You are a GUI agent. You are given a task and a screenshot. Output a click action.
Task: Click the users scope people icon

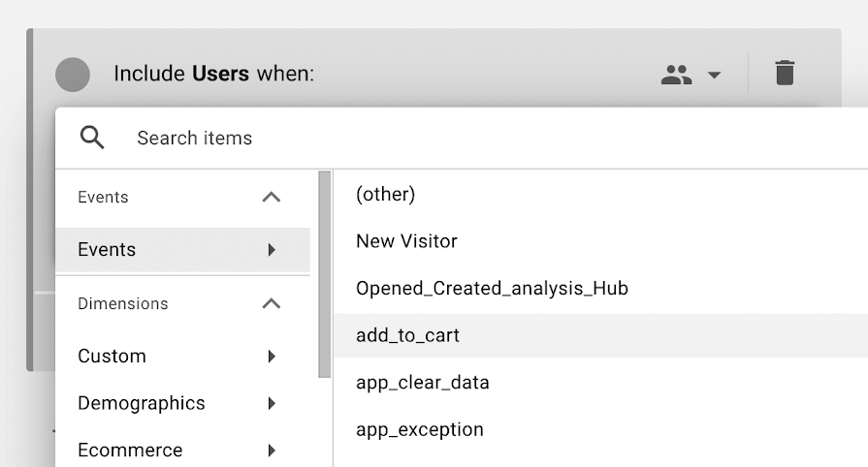[676, 75]
